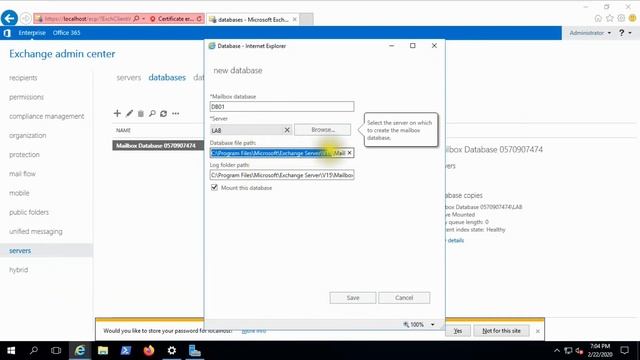Go to compliance management section

[47, 116]
